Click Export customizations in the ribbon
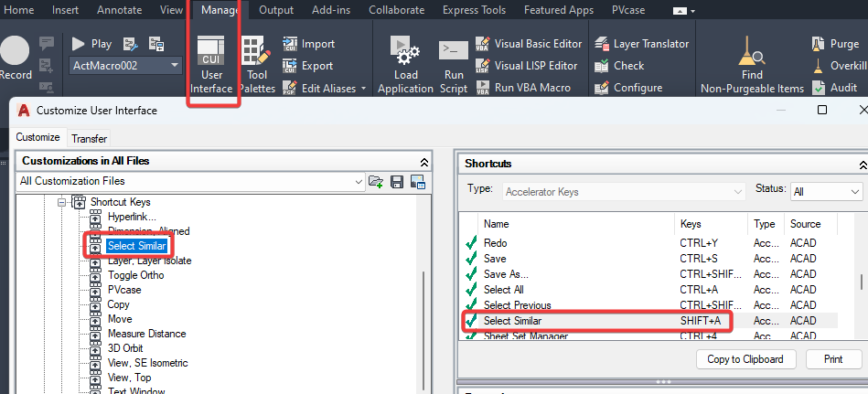868x394 pixels. click(308, 66)
